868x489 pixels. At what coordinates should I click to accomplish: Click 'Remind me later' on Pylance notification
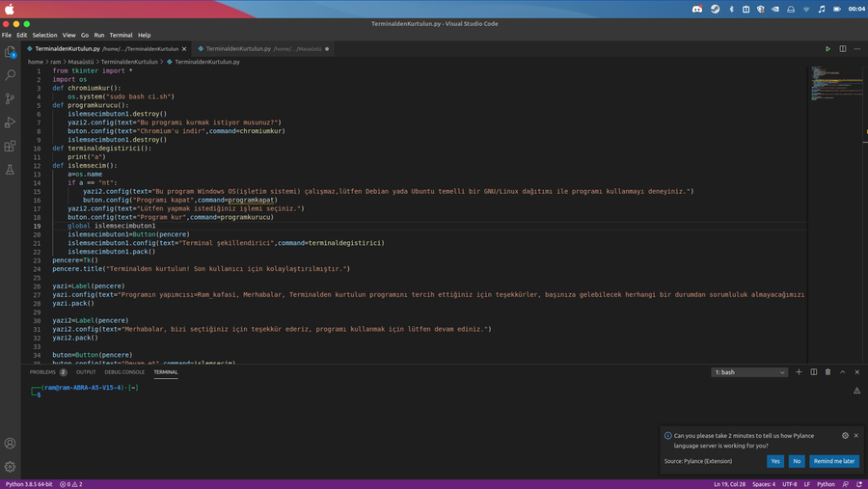(833, 461)
